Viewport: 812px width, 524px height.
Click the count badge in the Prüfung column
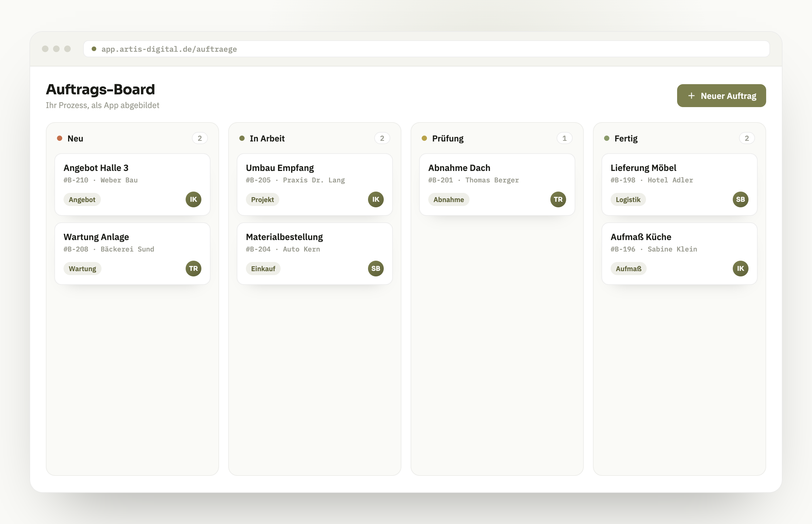564,138
